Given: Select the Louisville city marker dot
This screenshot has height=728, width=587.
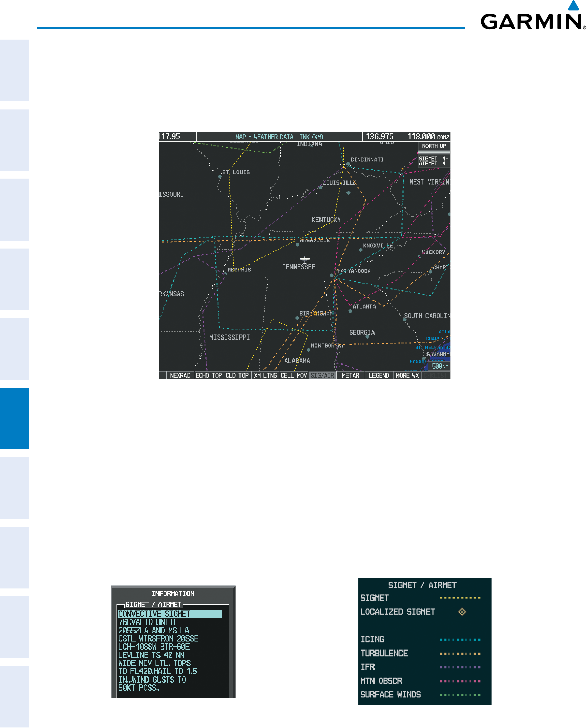Looking at the screenshot, I should coord(321,187).
